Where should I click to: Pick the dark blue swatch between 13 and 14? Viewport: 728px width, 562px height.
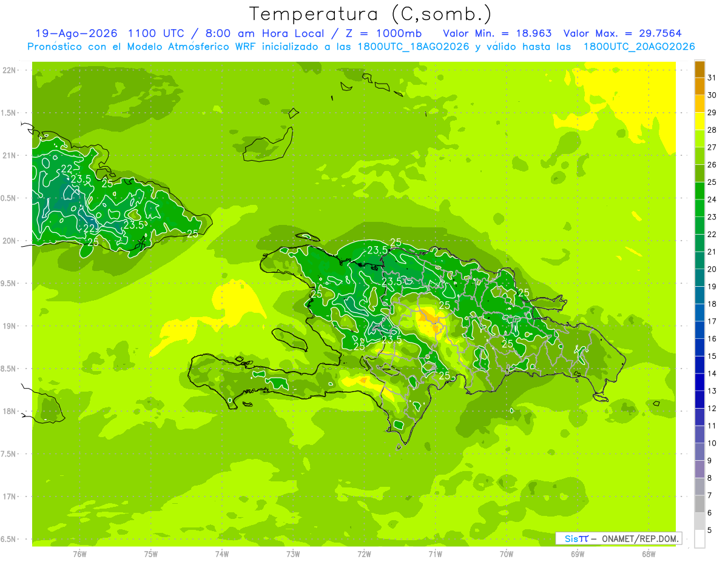point(699,382)
